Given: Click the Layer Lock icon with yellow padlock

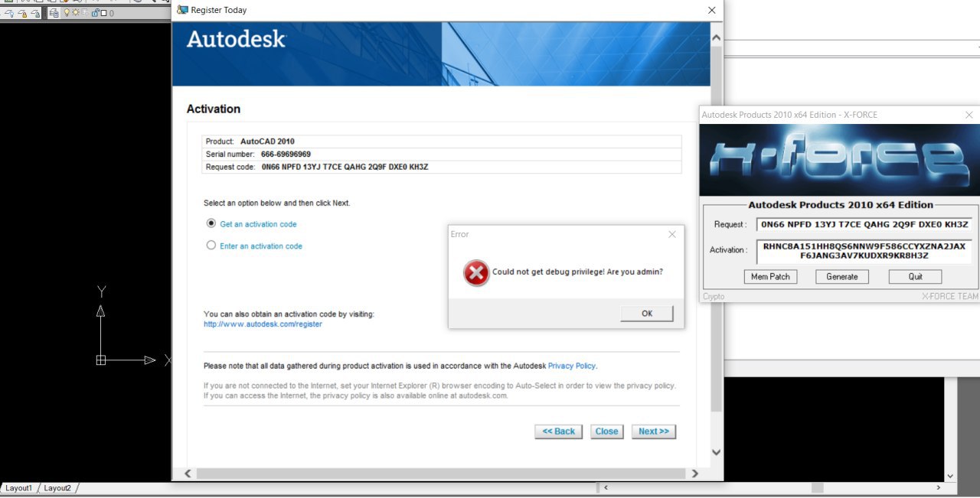Looking at the screenshot, I should (22, 13).
